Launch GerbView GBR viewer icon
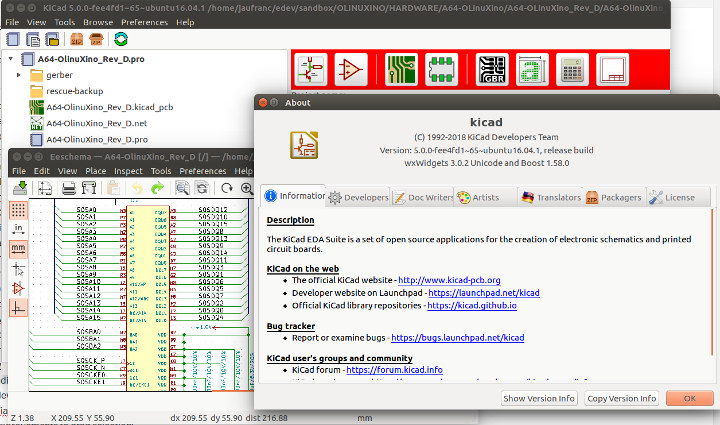 pos(492,69)
